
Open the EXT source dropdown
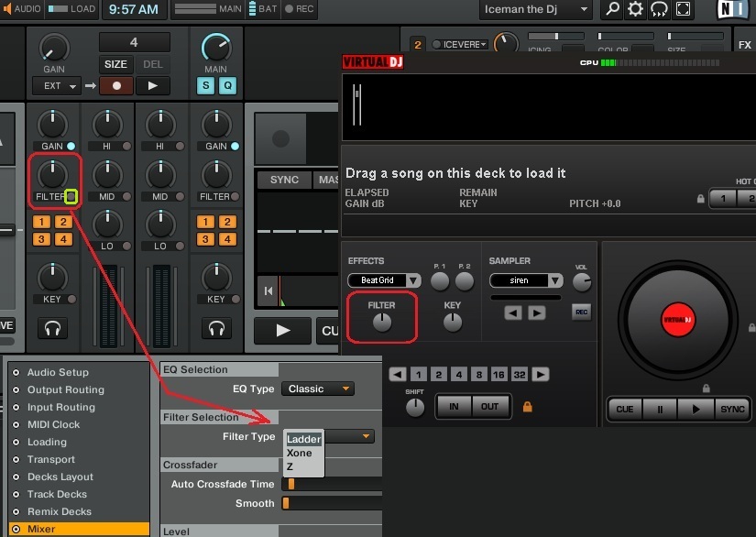tap(57, 86)
